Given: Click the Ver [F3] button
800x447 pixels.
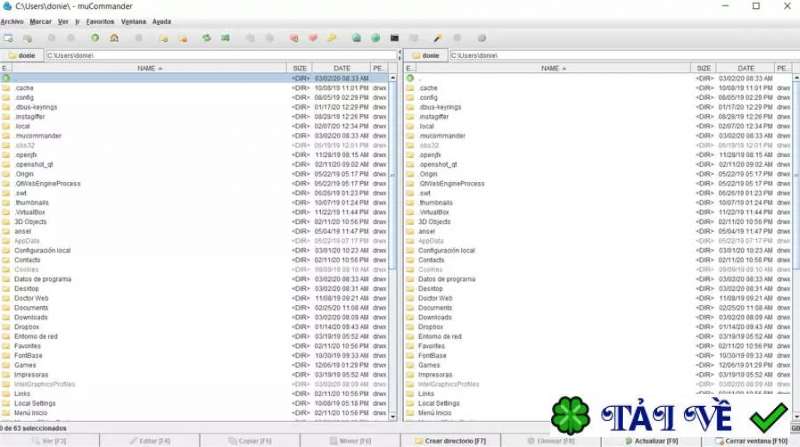Looking at the screenshot, I should (x=49, y=441).
